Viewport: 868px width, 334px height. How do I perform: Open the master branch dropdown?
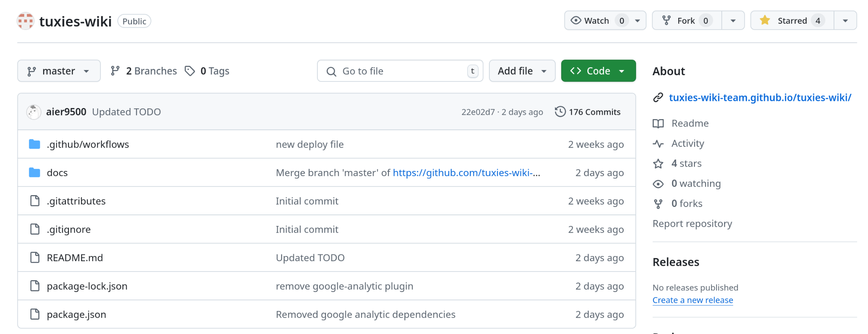[59, 71]
